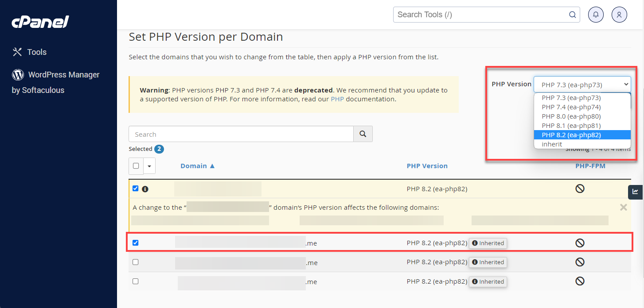Open the statistics panel on the right edge
The width and height of the screenshot is (644, 308).
(x=636, y=192)
